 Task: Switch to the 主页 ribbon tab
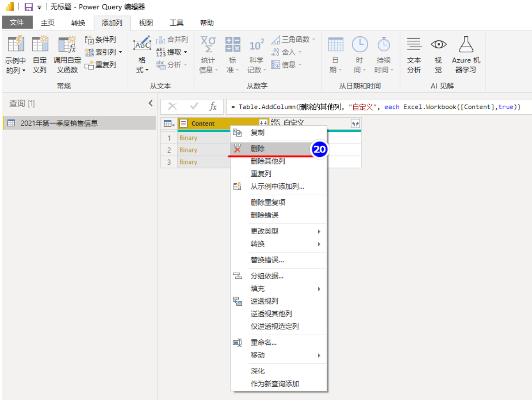tap(47, 23)
